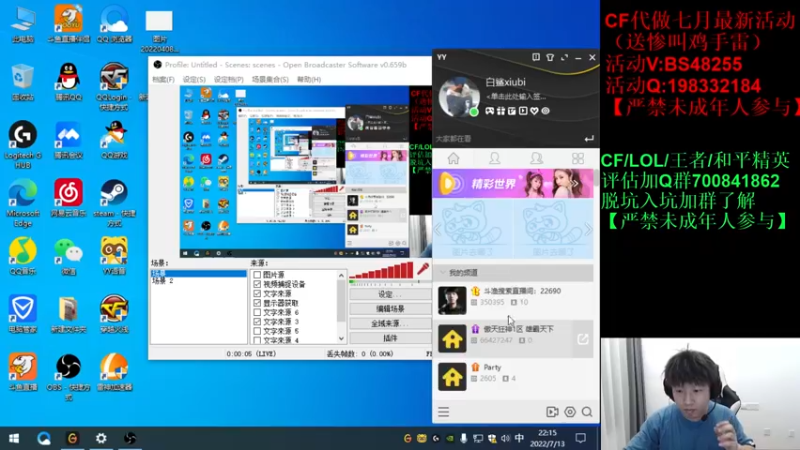Click YY bottom-bar round target icon

[x=570, y=412]
